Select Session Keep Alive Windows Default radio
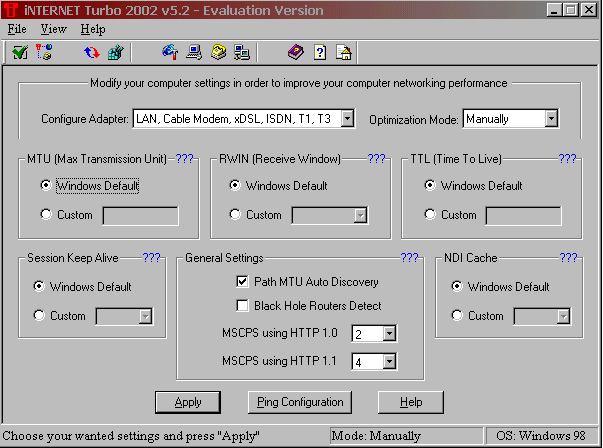 tap(39, 286)
